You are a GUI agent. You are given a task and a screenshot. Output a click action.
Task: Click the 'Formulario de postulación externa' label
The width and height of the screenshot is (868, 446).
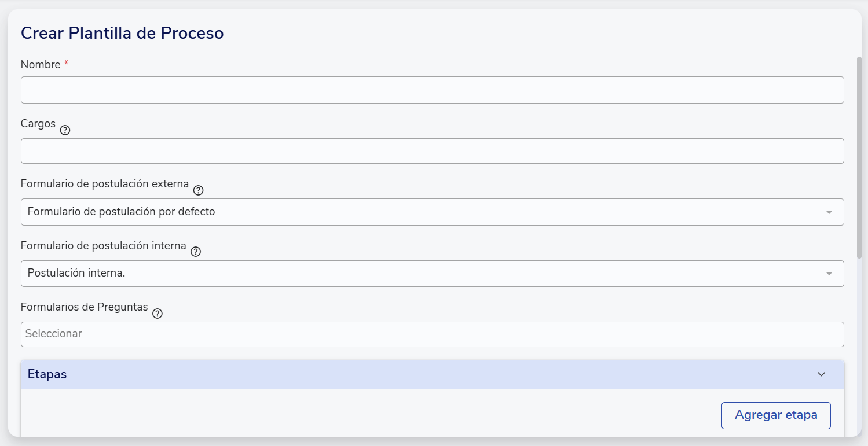coord(105,184)
